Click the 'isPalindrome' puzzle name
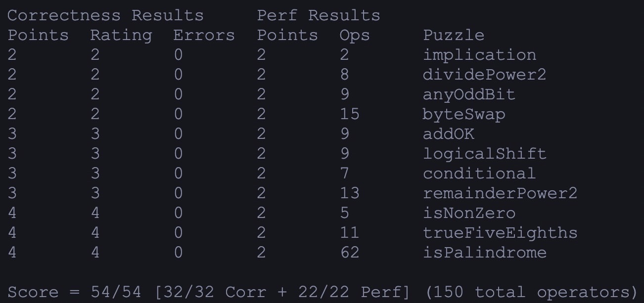 click(484, 253)
